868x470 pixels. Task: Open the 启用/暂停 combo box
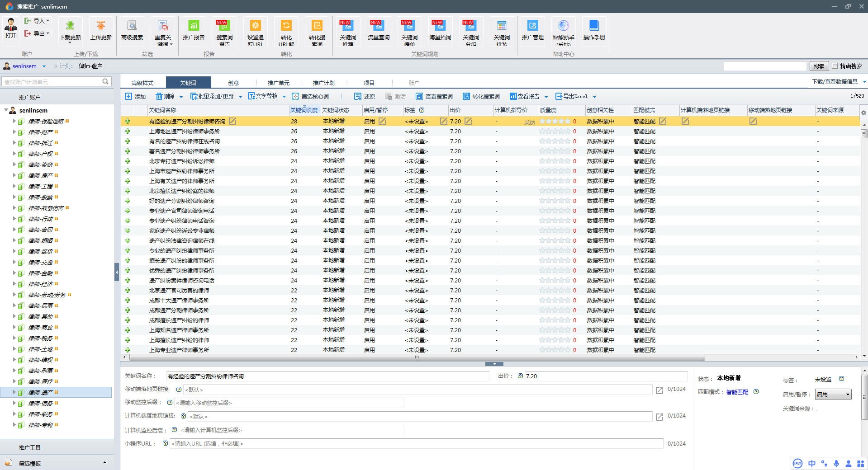click(833, 395)
